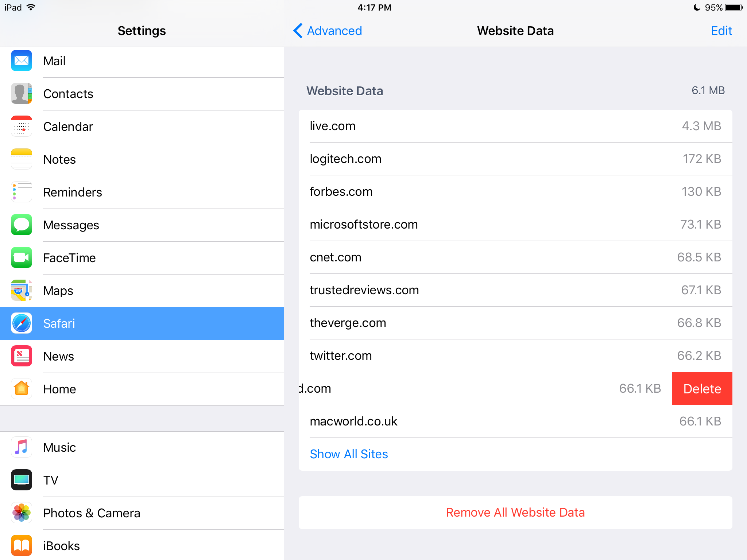Tap the Mail envelope icon

click(x=22, y=61)
